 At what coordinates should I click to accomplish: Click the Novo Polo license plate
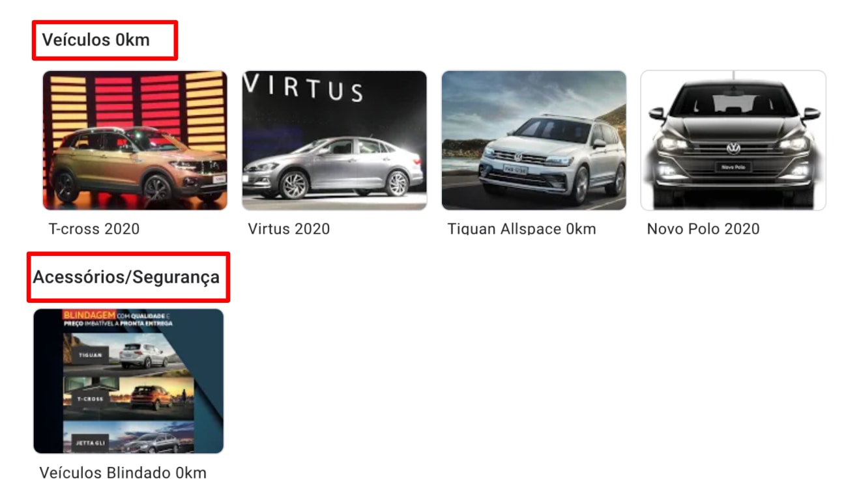click(x=734, y=167)
